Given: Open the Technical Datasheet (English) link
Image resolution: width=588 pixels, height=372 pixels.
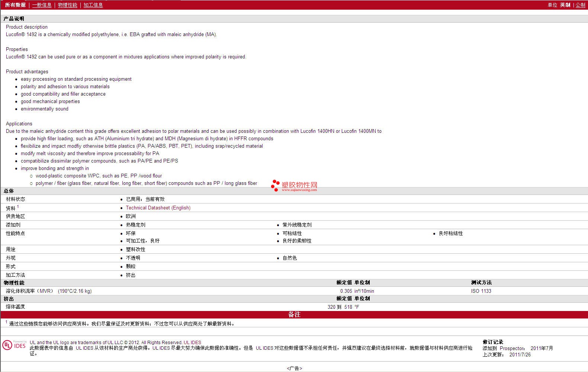Looking at the screenshot, I should point(158,208).
